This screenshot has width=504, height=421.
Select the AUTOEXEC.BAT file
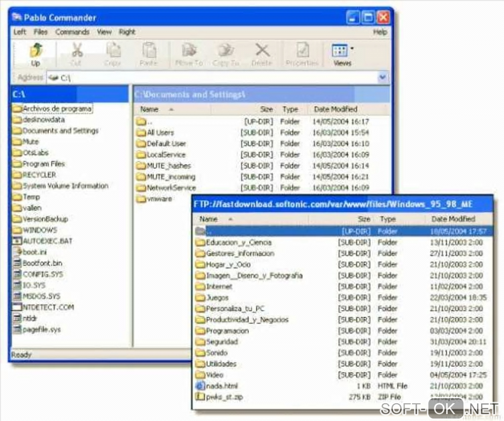tap(43, 241)
